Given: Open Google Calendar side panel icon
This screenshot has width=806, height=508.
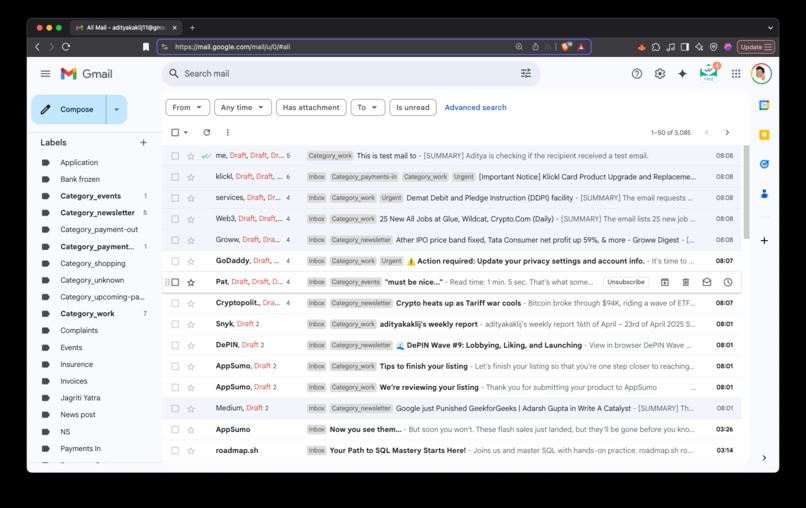Looking at the screenshot, I should [x=764, y=105].
